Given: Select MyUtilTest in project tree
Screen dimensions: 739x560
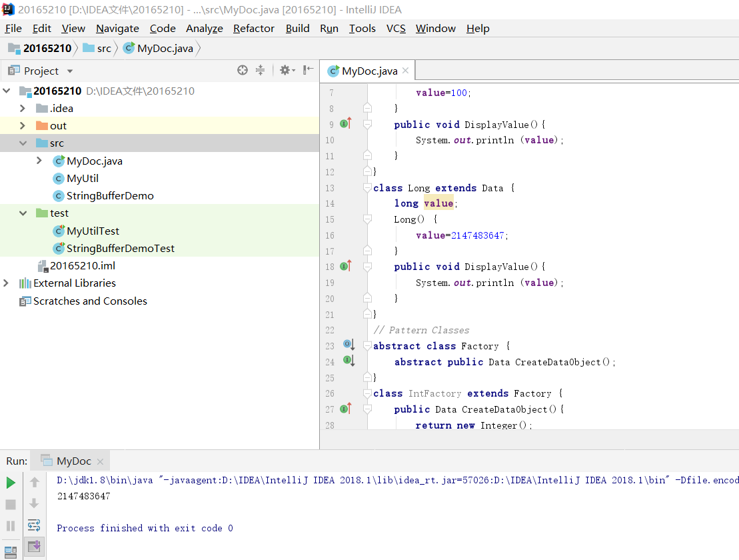Looking at the screenshot, I should pos(93,231).
